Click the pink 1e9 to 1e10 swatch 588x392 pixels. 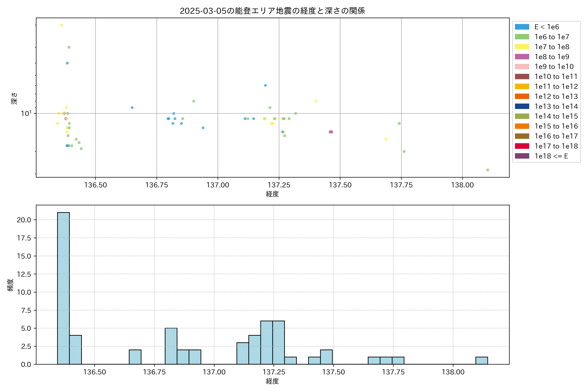coord(522,67)
